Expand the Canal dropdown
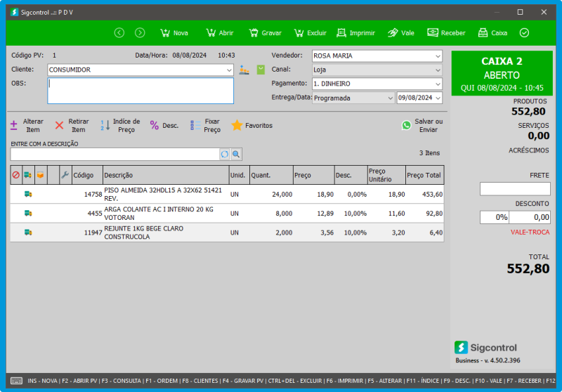 [x=438, y=70]
